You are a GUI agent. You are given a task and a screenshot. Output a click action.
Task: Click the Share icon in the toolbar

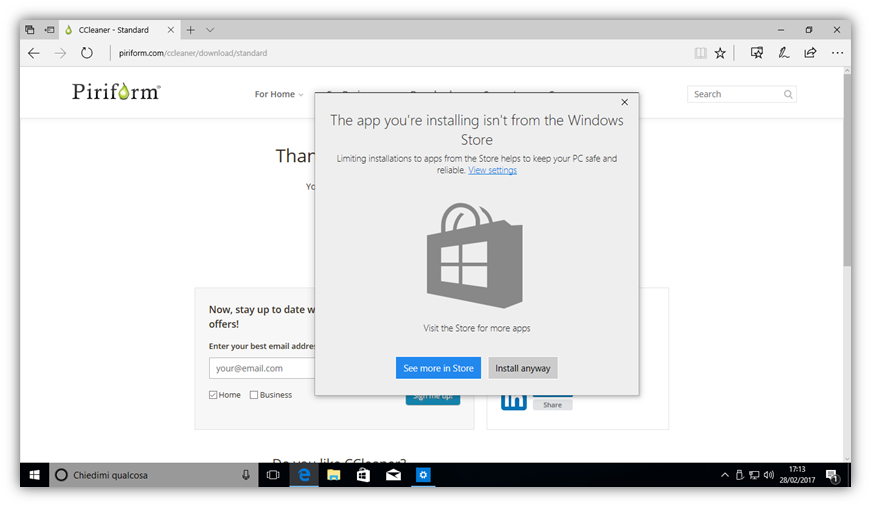(810, 53)
